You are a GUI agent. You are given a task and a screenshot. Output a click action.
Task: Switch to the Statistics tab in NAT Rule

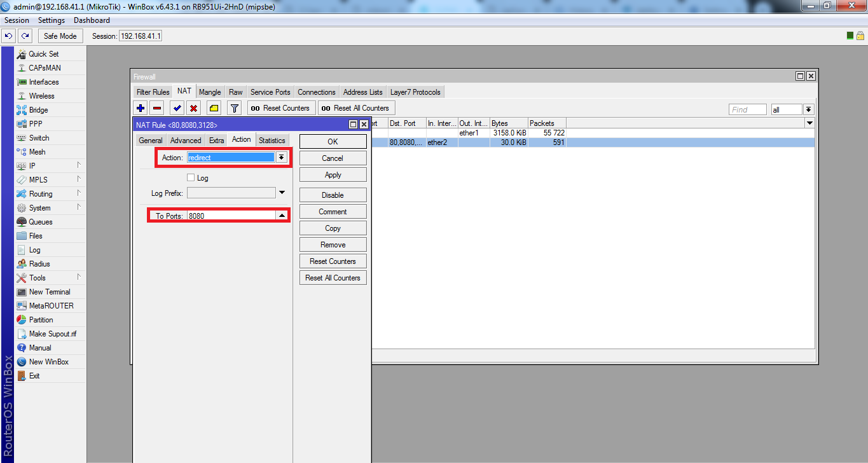pyautogui.click(x=272, y=141)
